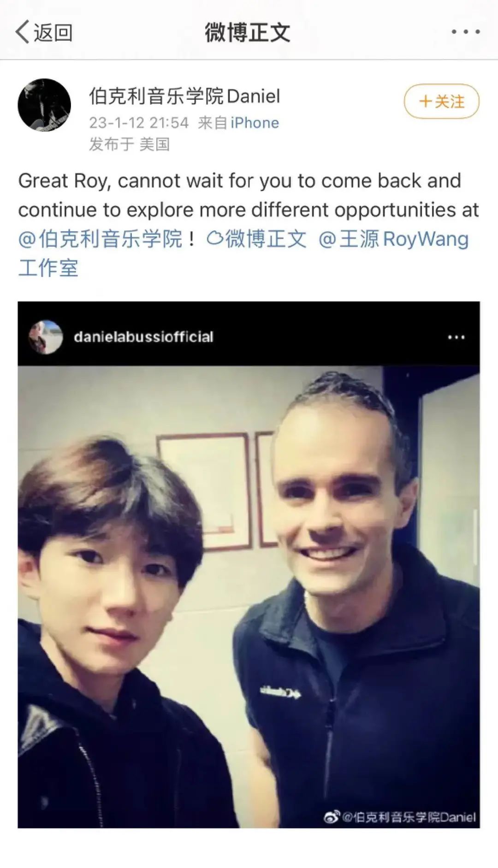Tap the Weibo watermark logo on photo
The height and width of the screenshot is (868, 498).
coord(332,817)
